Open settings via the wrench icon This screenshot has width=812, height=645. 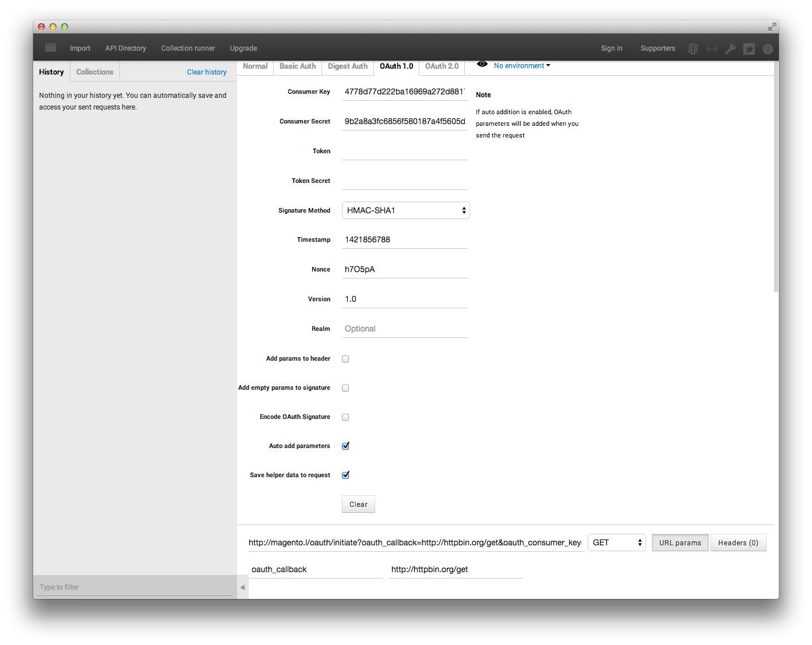point(730,48)
